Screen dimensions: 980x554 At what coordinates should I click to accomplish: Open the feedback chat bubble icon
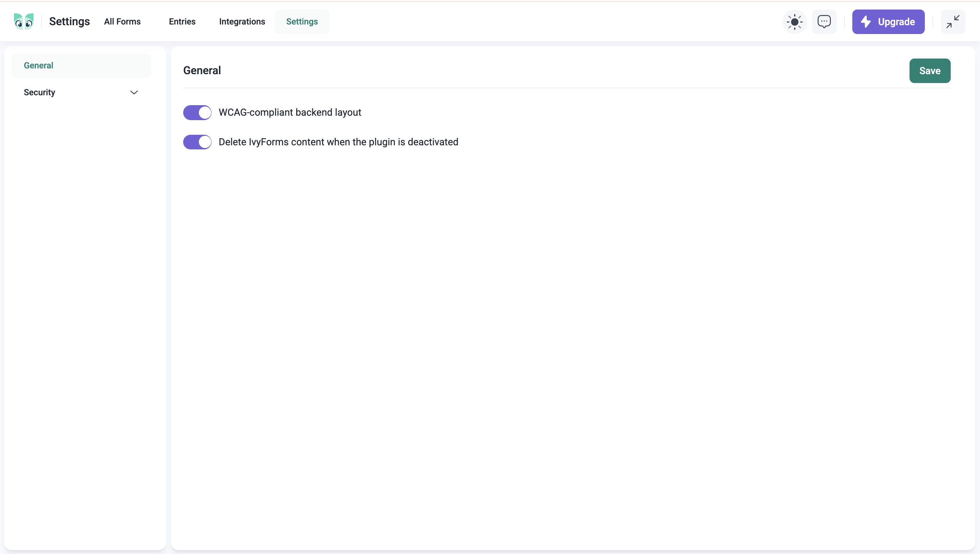click(824, 22)
